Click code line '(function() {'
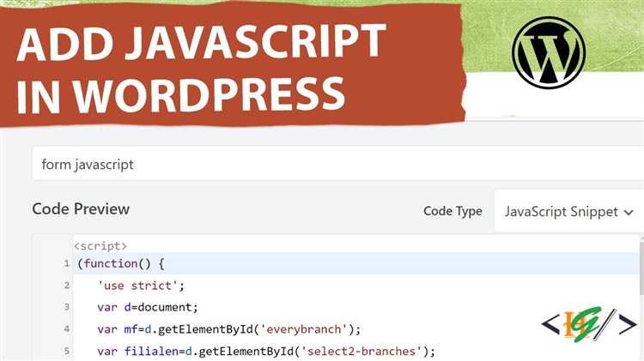 pos(121,264)
